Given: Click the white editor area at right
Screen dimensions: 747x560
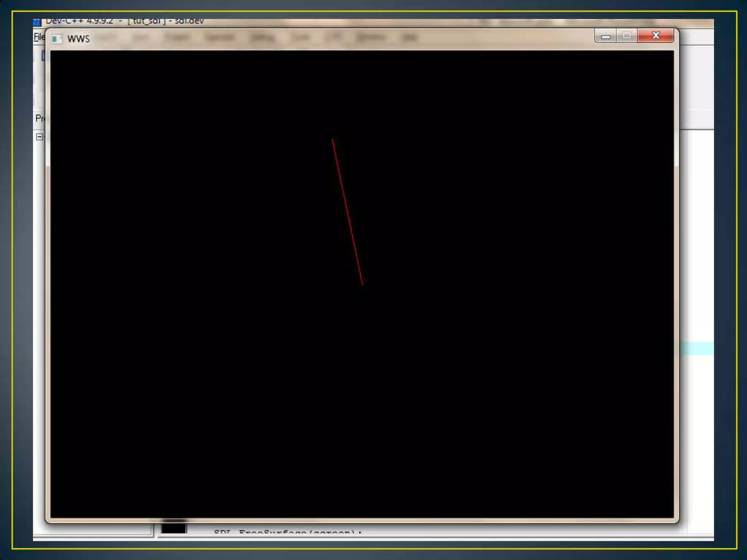Looking at the screenshot, I should point(697,237).
